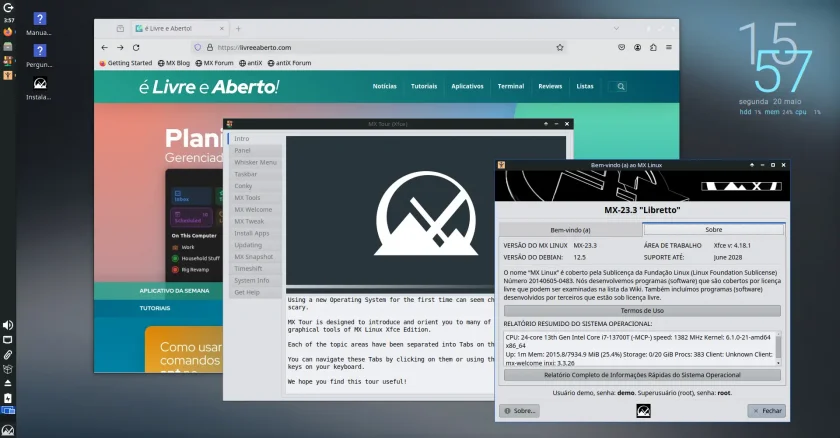Image resolution: width=840 pixels, height=438 pixels.
Task: Open the Getting Started bookmark
Action: point(126,63)
